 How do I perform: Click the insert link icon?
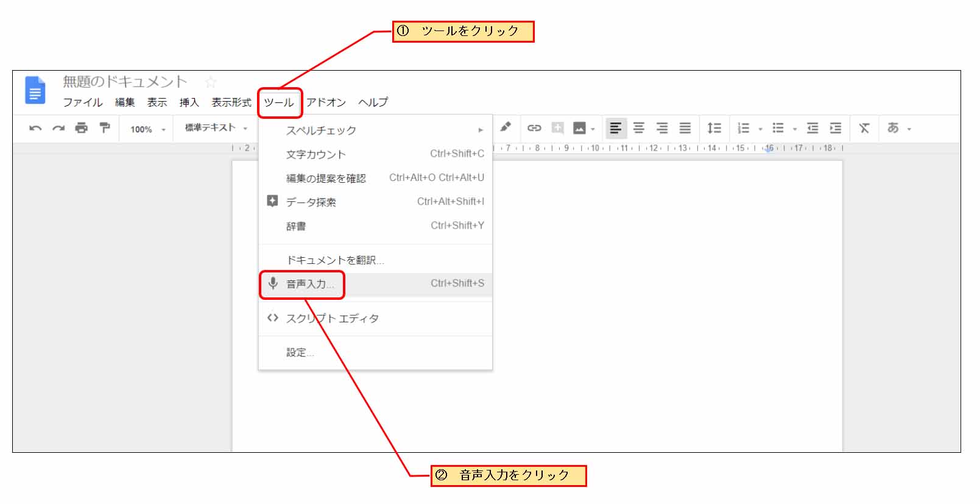(534, 128)
